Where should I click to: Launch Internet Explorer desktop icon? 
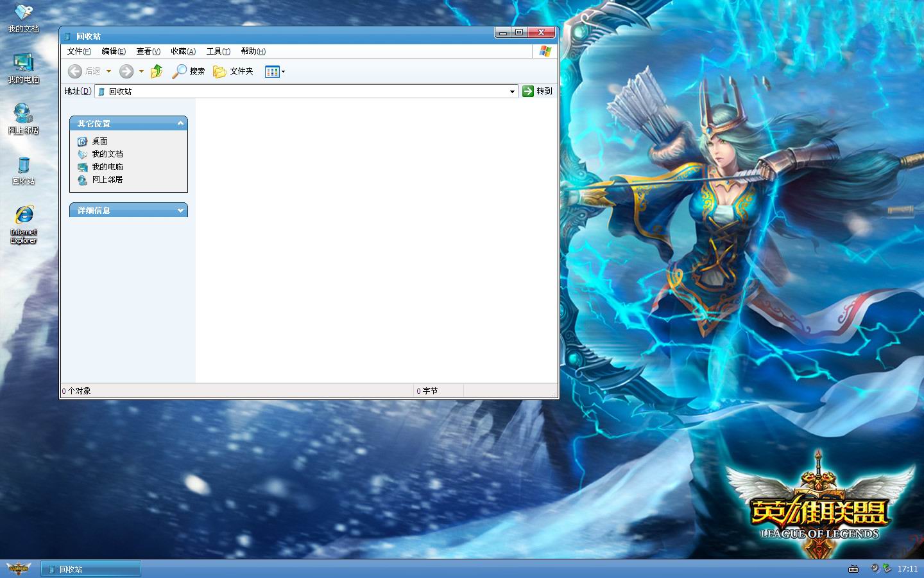(x=23, y=225)
